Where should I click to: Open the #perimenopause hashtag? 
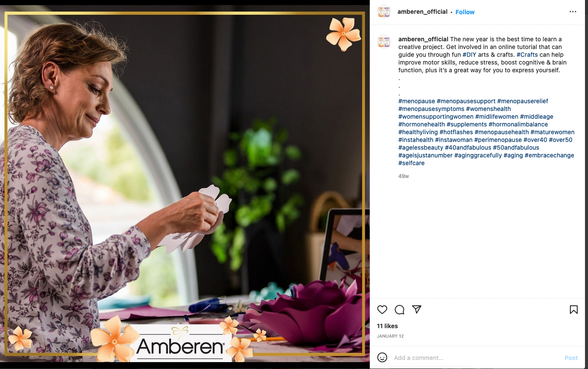coord(498,140)
